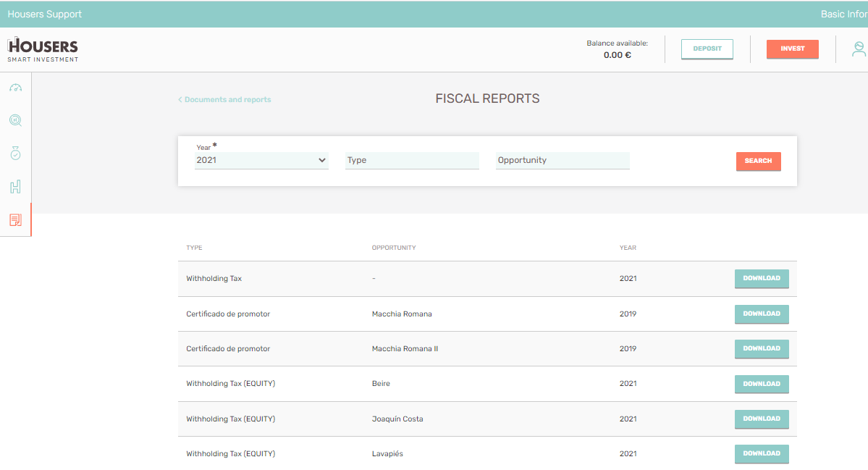The height and width of the screenshot is (470, 868).
Task: Click the FISCAL REPORTS page title
Action: [487, 98]
